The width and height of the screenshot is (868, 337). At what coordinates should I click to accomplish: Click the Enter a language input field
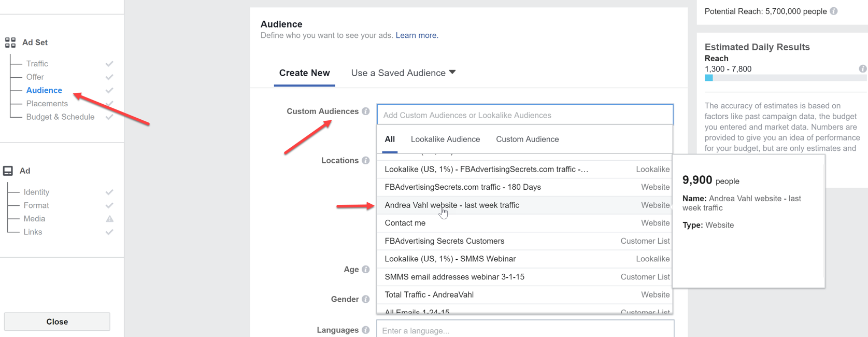(525, 330)
